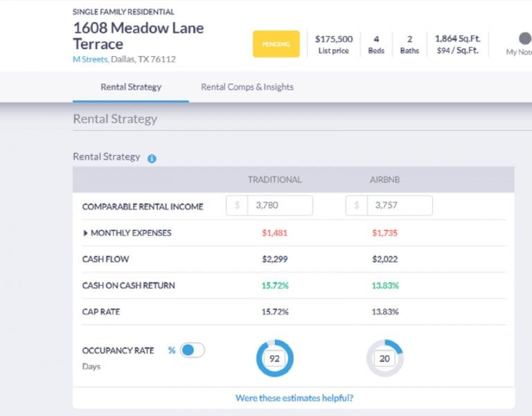Open the My Notes icon
The width and height of the screenshot is (532, 416).
(524, 39)
